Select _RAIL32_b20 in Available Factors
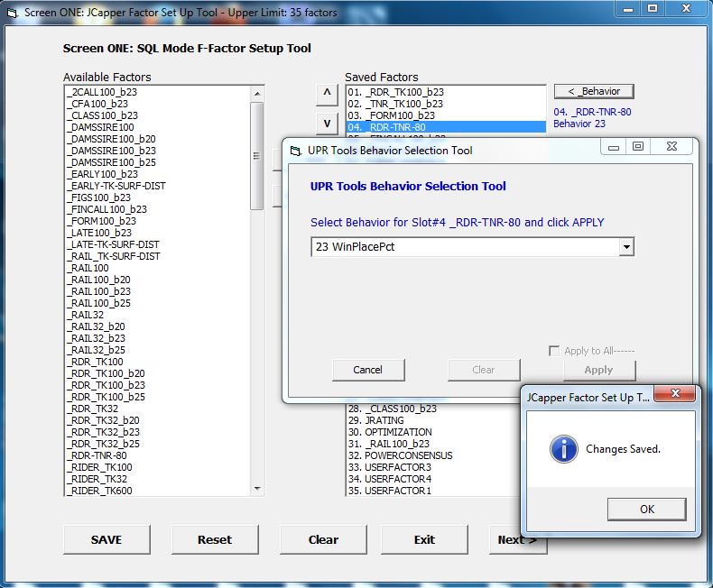The width and height of the screenshot is (713, 588). coord(157,326)
